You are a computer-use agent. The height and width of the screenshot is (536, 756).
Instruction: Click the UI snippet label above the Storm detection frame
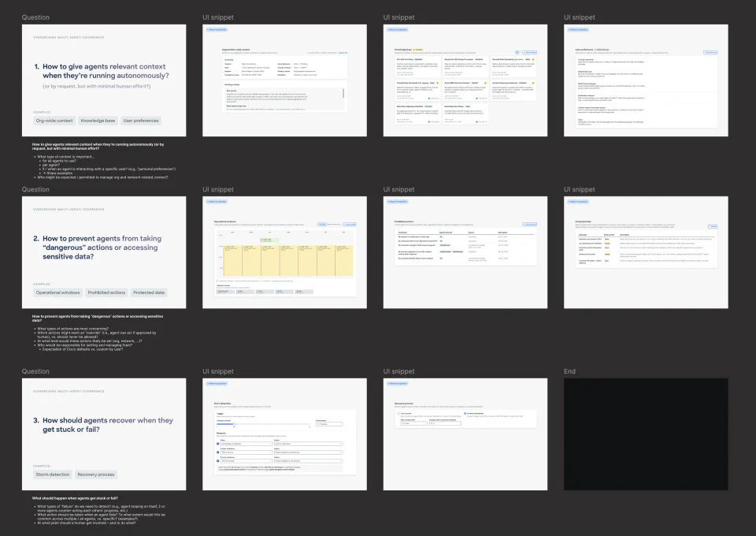click(218, 371)
